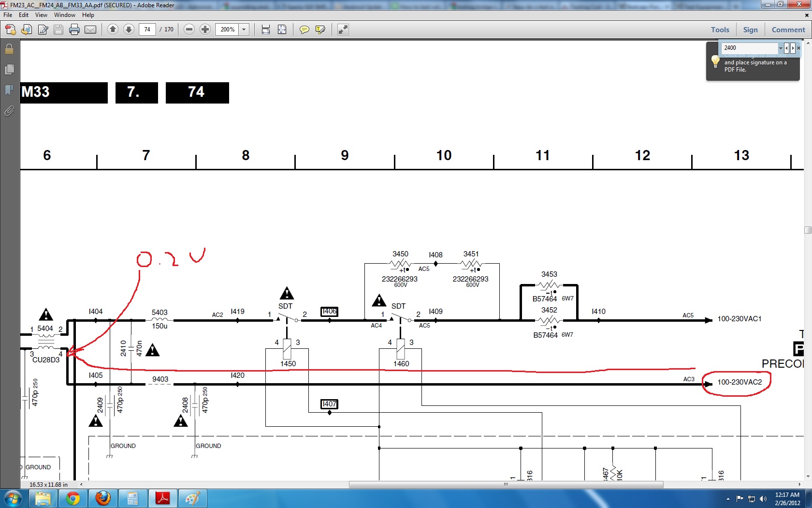Click the B57464 label under component 3453
Viewport: 812px width, 508px height.
(x=545, y=299)
